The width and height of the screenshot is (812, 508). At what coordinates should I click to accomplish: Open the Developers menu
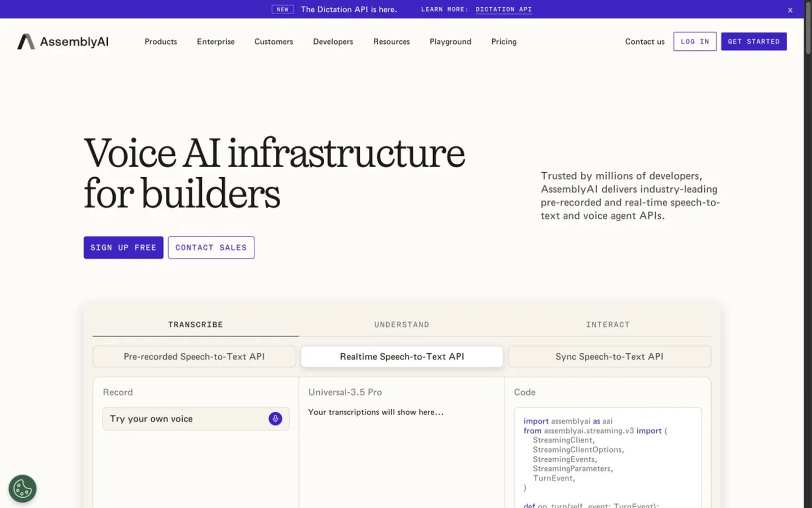click(x=333, y=42)
